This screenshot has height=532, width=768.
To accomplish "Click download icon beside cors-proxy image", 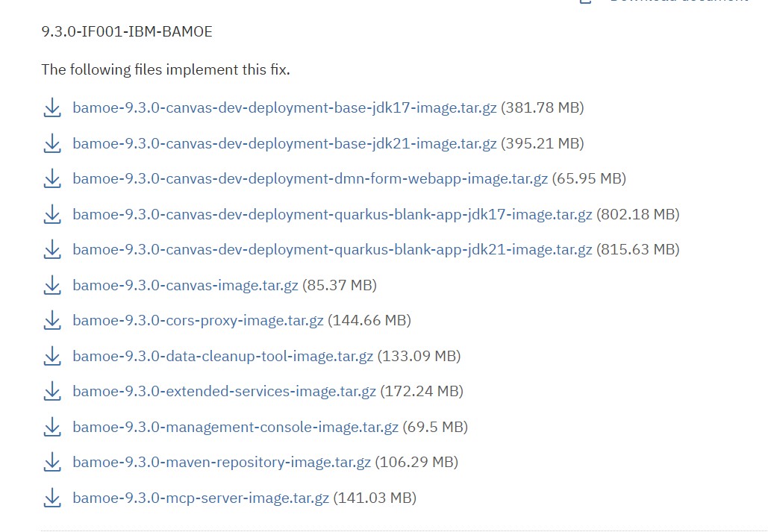I will point(52,321).
